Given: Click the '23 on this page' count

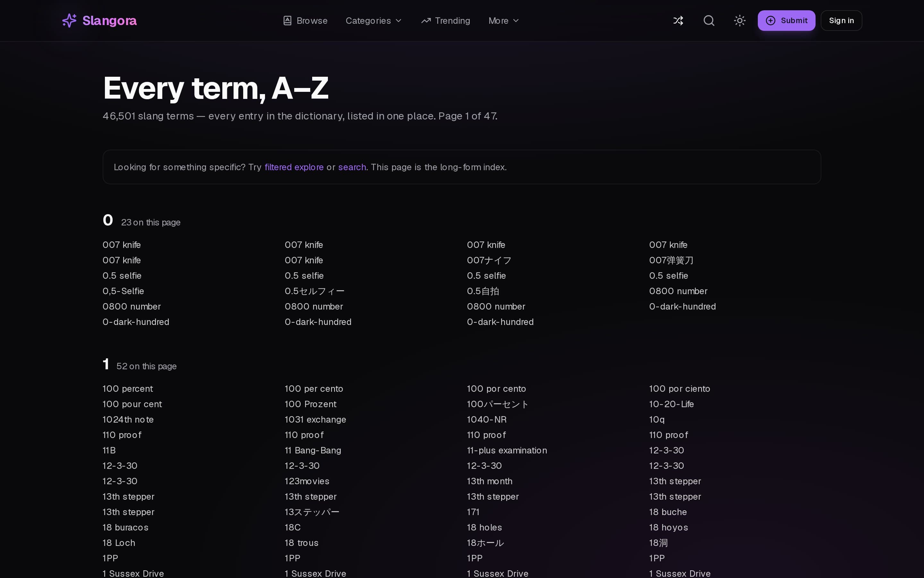Looking at the screenshot, I should (151, 223).
